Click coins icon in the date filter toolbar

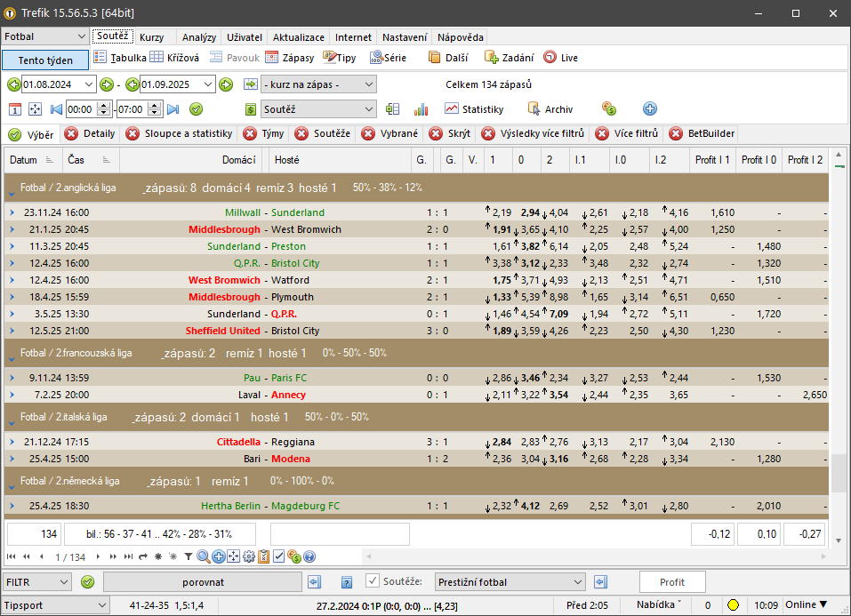(609, 108)
